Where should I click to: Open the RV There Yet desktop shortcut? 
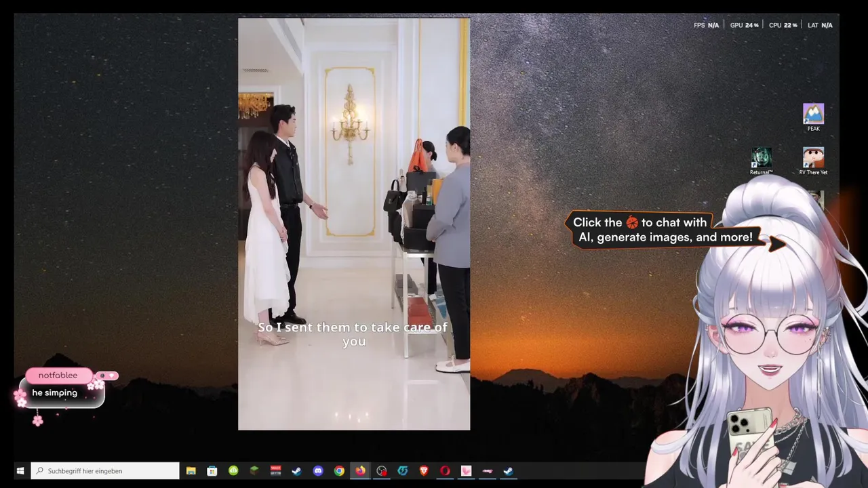813,161
